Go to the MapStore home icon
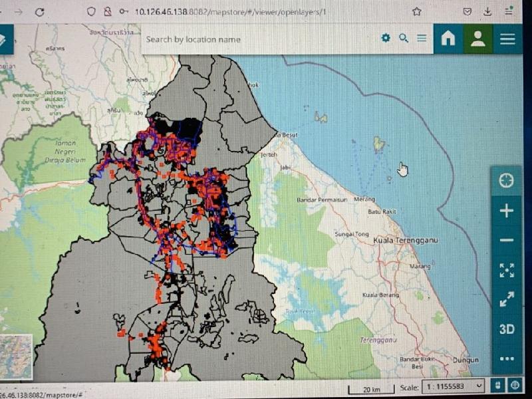The width and height of the screenshot is (532, 399). coord(448,39)
